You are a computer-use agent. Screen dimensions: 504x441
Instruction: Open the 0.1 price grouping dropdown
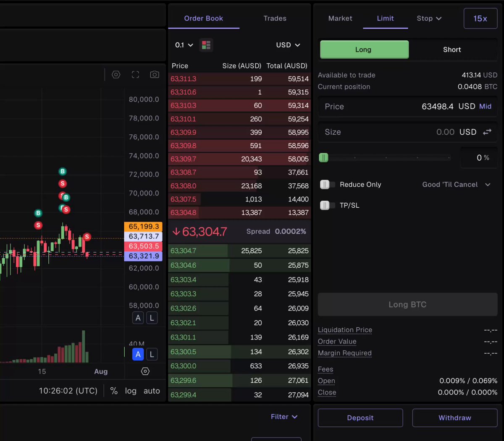(184, 45)
